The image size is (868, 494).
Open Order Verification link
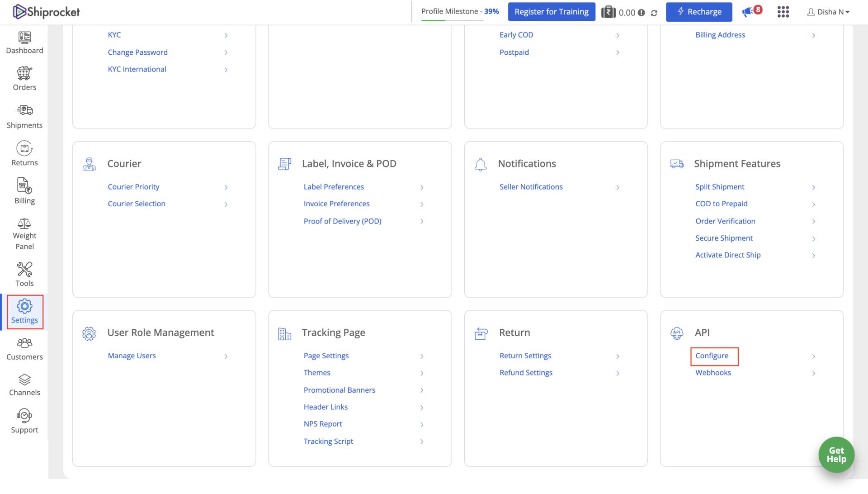[725, 221]
